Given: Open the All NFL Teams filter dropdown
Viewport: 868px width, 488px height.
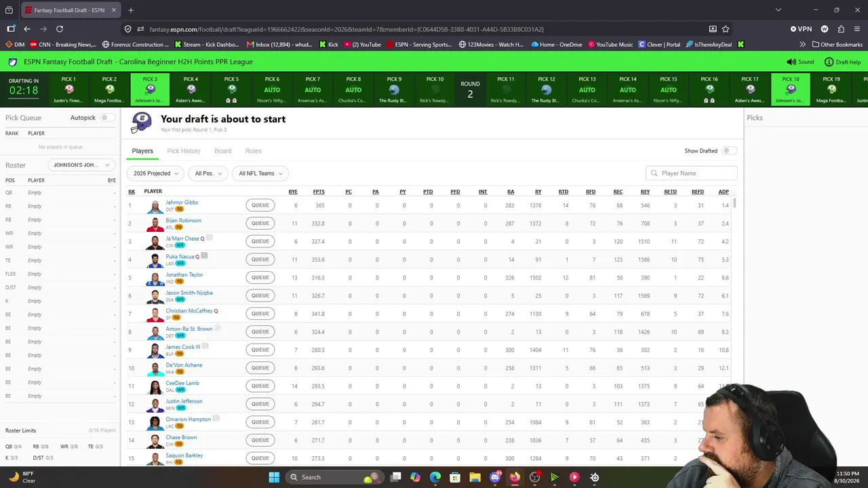Looking at the screenshot, I should [x=260, y=174].
